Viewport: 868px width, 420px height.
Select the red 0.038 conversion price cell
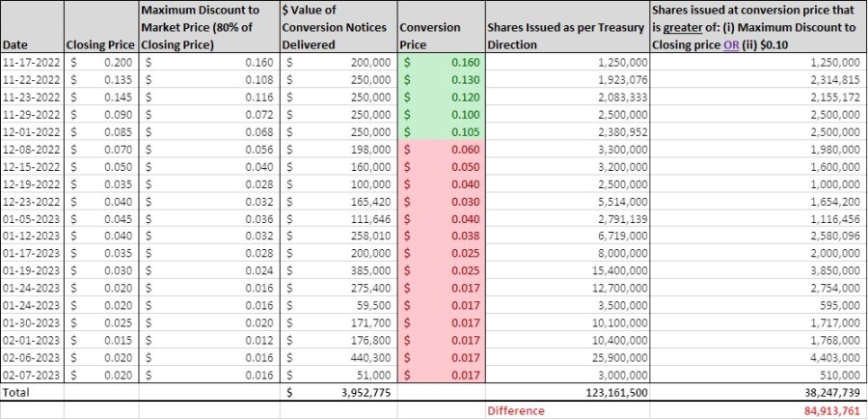coord(441,236)
